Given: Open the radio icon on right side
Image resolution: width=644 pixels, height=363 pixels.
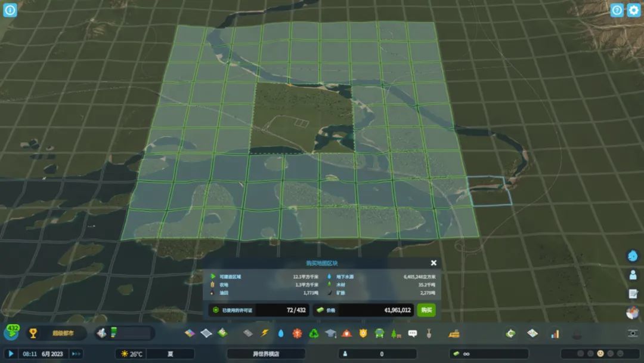Looking at the screenshot, I should (x=633, y=312).
